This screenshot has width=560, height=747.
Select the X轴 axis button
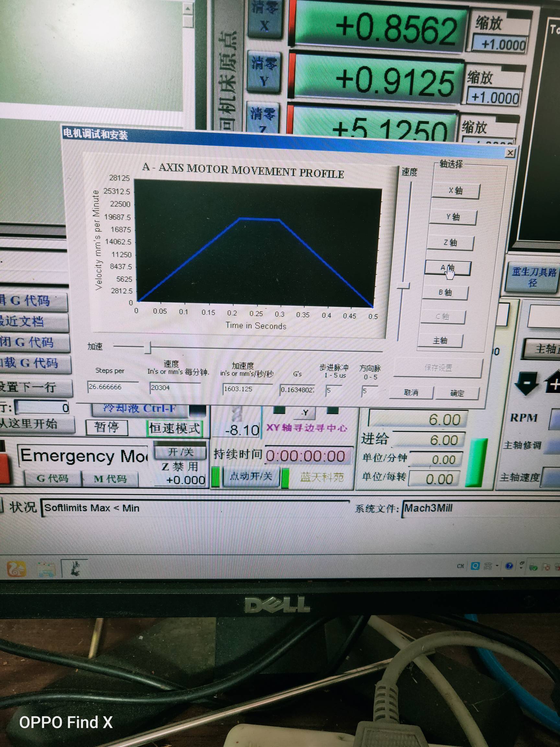point(455,191)
